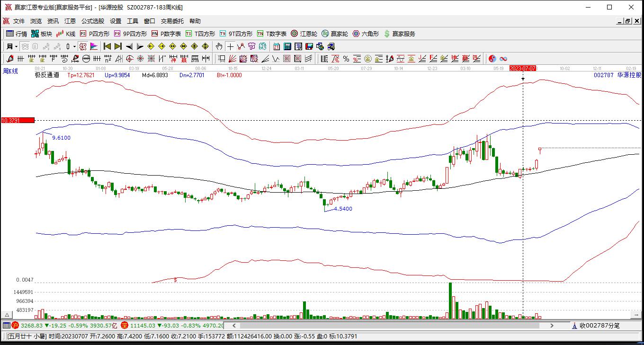The height and width of the screenshot is (345, 644).
Task: Click the 9.6100 high price label
Action: [x=61, y=138]
